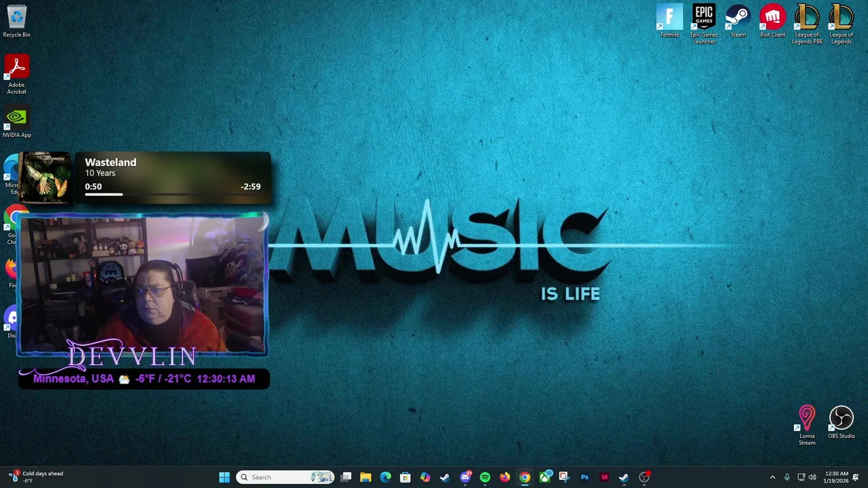The height and width of the screenshot is (488, 868).
Task: Click the Wasteland album art thumbnail
Action: [x=45, y=178]
